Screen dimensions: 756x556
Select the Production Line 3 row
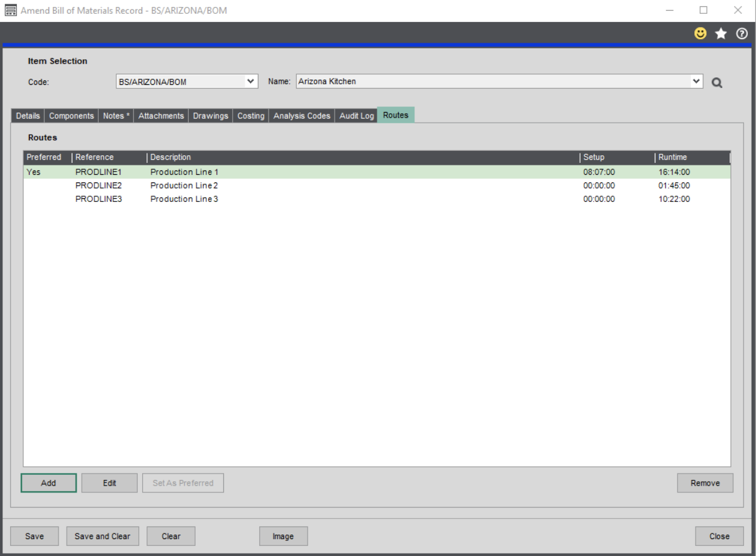(184, 199)
